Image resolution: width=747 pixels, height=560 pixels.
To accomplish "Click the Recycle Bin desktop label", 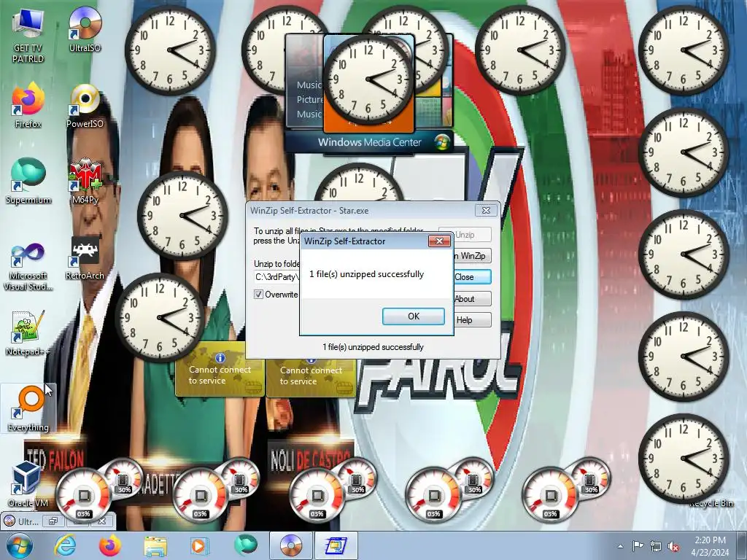I will click(x=711, y=503).
